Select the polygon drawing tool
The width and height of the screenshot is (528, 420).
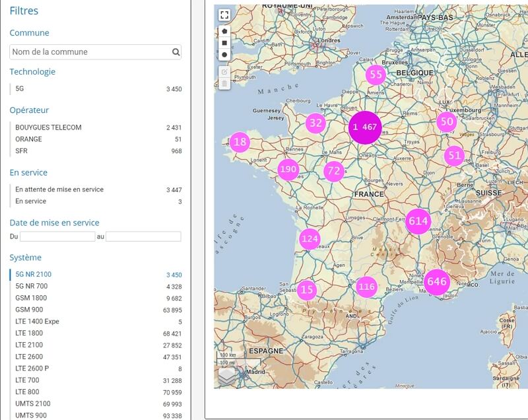pyautogui.click(x=224, y=31)
